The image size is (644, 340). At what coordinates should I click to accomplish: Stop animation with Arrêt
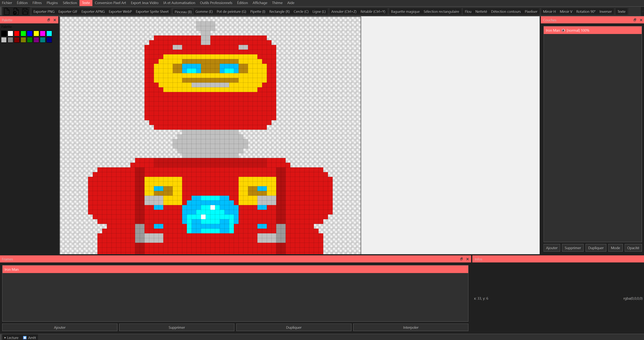tap(30, 337)
